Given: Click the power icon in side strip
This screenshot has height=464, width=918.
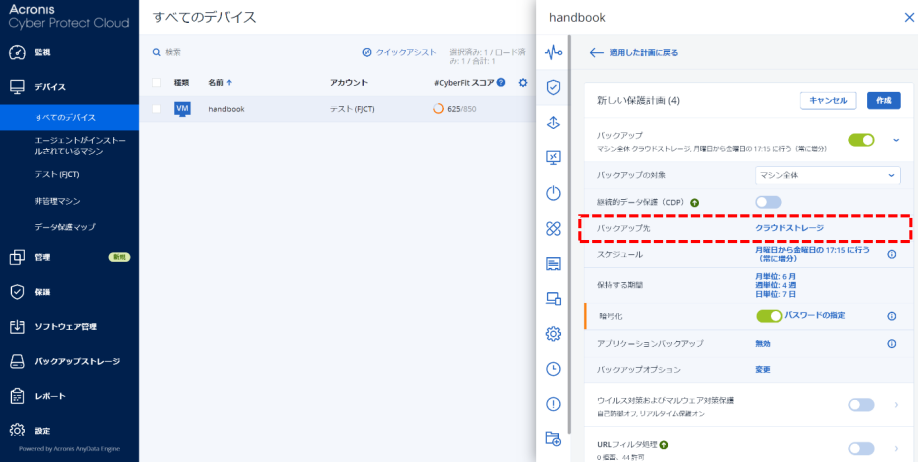Looking at the screenshot, I should (x=553, y=193).
